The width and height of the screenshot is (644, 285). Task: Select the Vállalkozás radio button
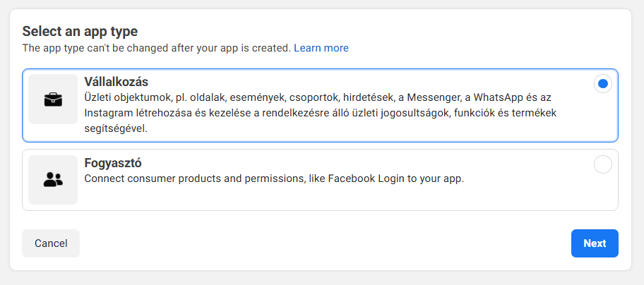[x=602, y=84]
